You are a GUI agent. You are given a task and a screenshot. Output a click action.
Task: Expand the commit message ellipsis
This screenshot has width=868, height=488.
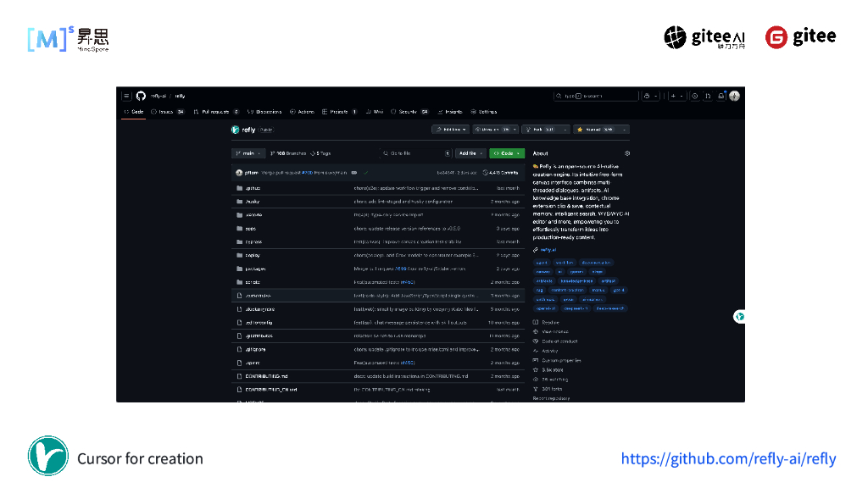tap(354, 173)
